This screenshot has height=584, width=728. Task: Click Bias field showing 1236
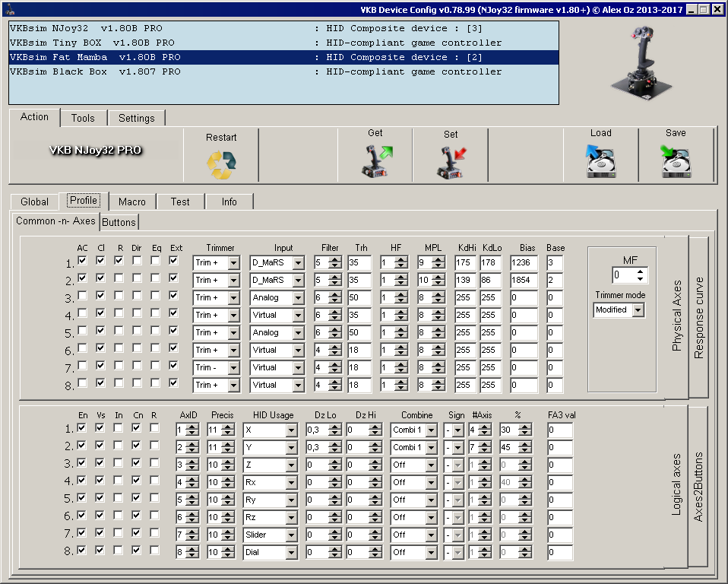(524, 262)
